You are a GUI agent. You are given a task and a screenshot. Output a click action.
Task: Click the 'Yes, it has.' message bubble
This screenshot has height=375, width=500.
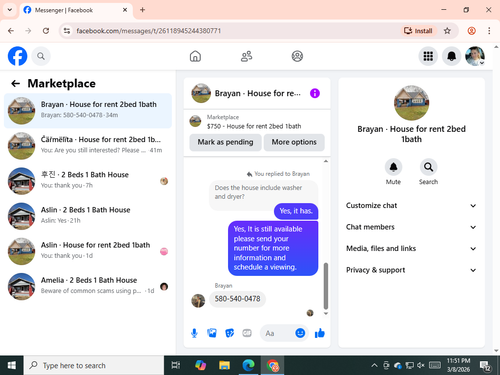[x=296, y=211]
